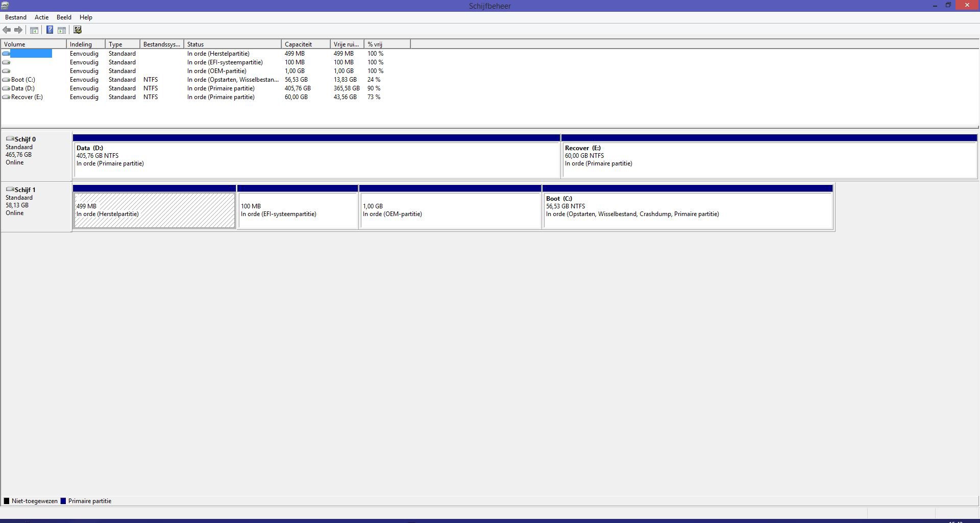Screen dimensions: 980x523
Task: Minimize the Schijfbeheer window
Action: 935,6
